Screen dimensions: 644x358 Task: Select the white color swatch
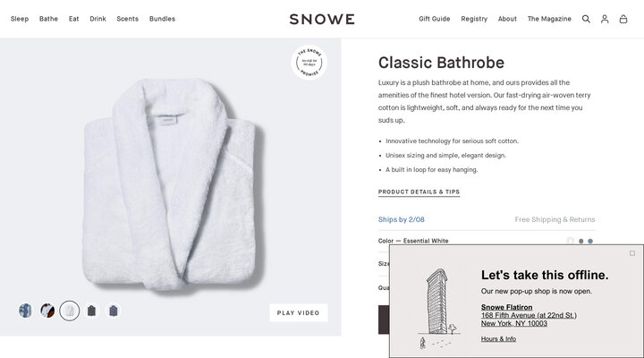[x=571, y=241]
